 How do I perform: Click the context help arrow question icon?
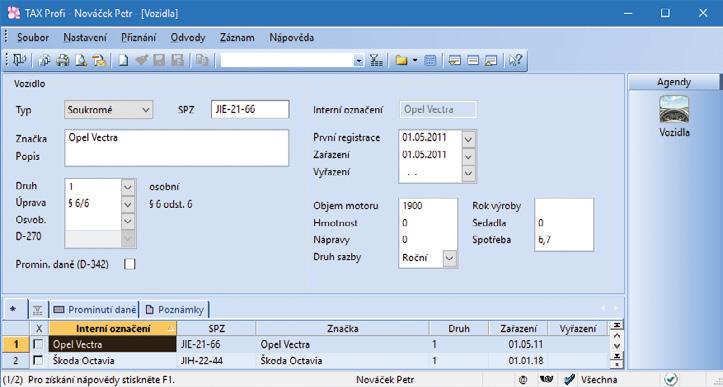[515, 60]
